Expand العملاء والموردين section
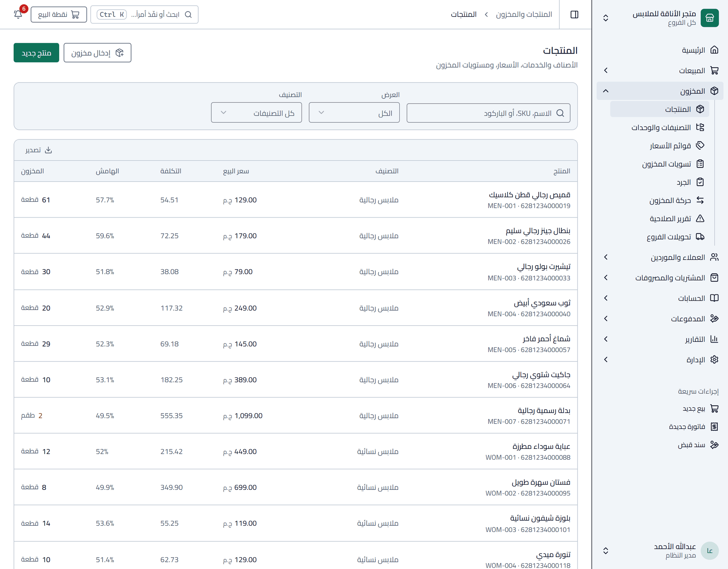The image size is (728, 569). (660, 257)
